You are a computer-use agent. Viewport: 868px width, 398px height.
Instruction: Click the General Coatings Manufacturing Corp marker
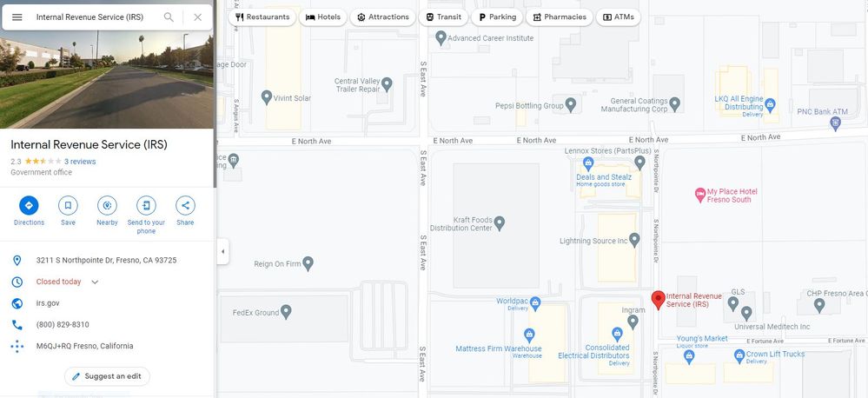[674, 103]
